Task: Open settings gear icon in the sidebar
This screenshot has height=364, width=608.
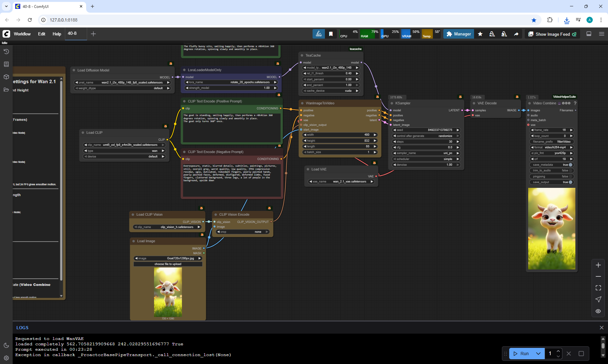Action: tap(6, 358)
